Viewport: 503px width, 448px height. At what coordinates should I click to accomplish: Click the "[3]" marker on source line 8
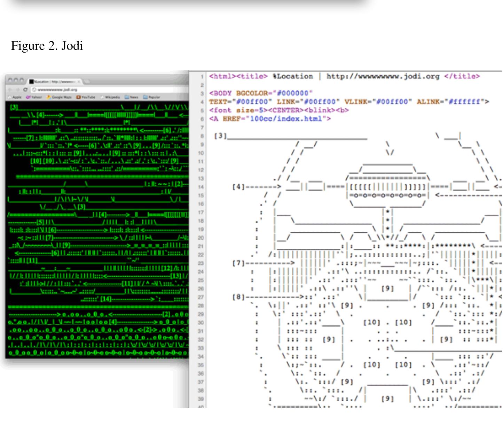[x=220, y=136]
